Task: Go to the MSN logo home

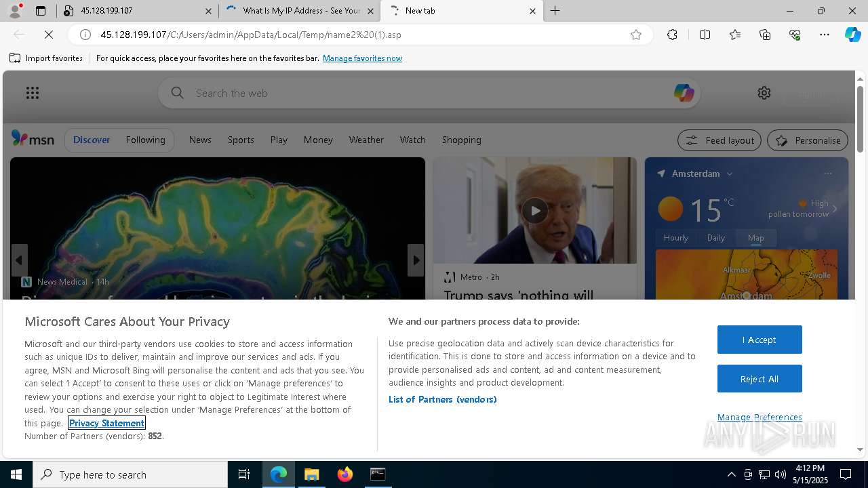Action: [33, 139]
